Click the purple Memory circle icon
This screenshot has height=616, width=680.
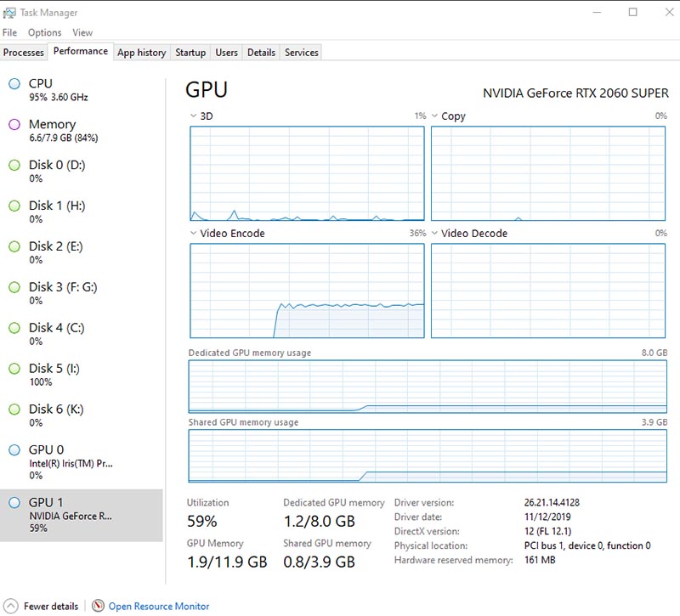14,124
